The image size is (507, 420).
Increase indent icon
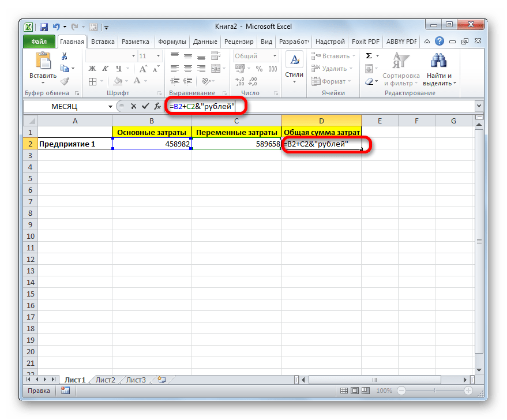tap(188, 81)
